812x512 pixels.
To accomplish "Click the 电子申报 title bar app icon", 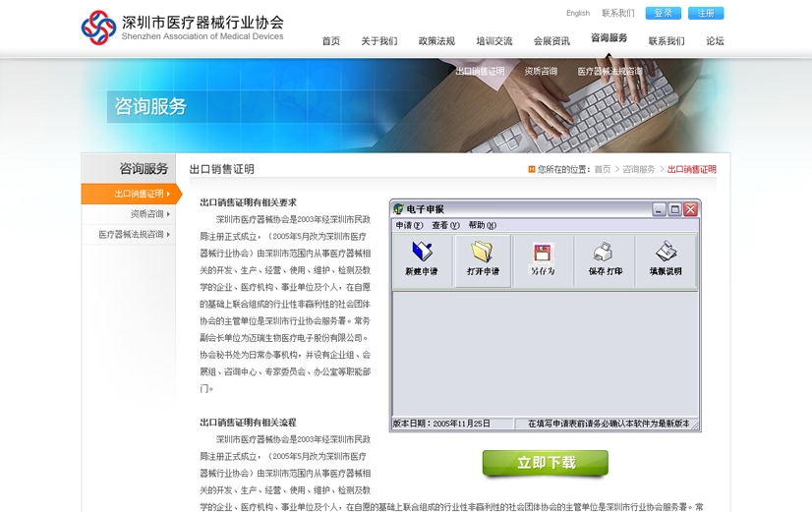I will 398,209.
